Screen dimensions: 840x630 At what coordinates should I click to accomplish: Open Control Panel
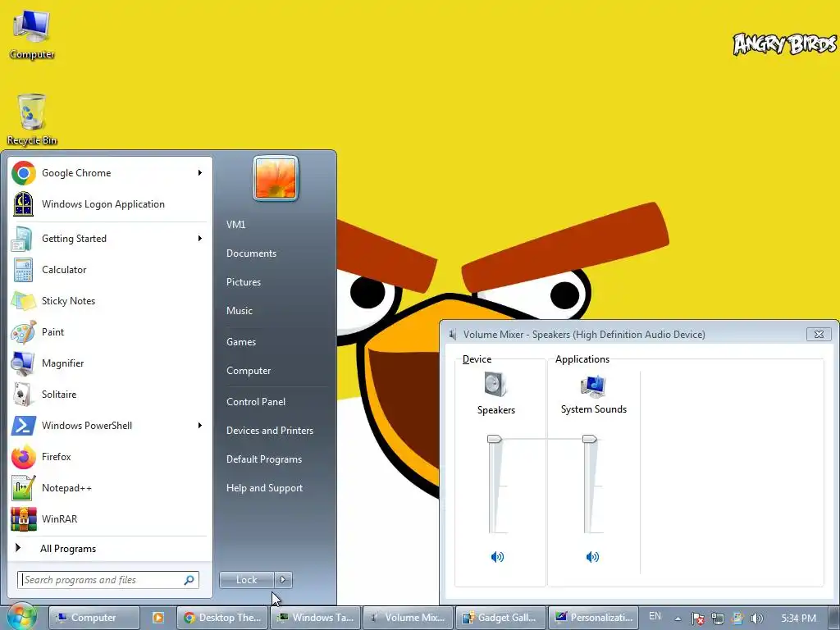(256, 402)
